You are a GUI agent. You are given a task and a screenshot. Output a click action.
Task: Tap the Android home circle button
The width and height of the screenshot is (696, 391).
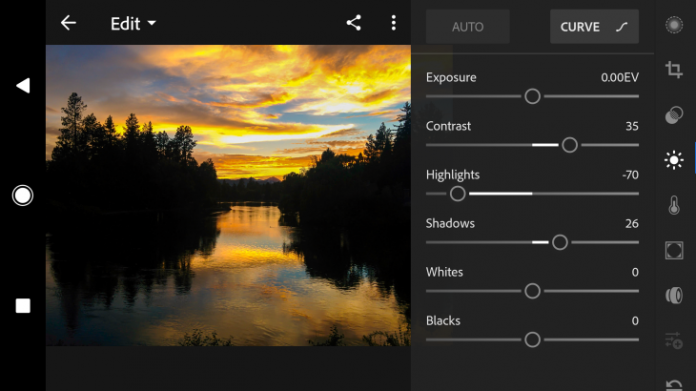point(23,195)
